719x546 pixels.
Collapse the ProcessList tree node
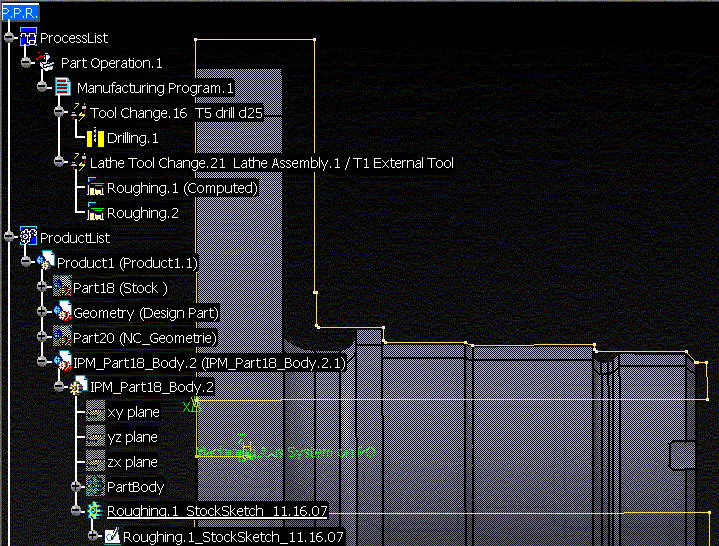pyautogui.click(x=9, y=38)
